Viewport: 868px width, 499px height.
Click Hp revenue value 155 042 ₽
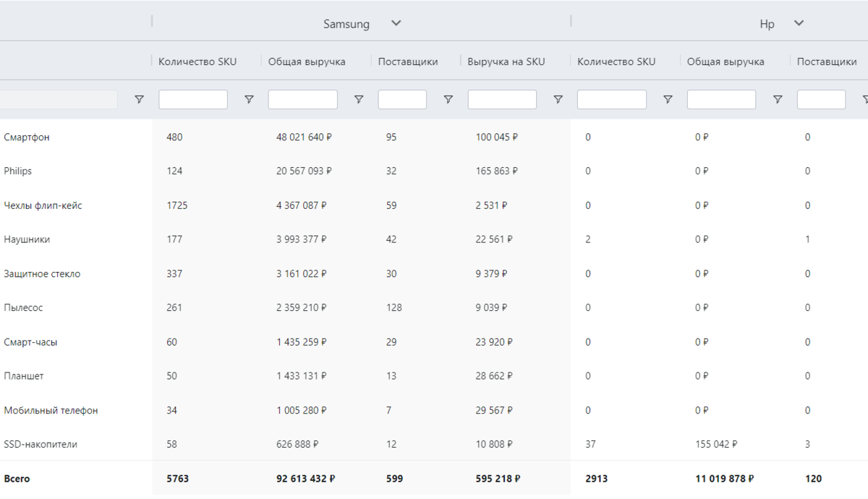(717, 444)
